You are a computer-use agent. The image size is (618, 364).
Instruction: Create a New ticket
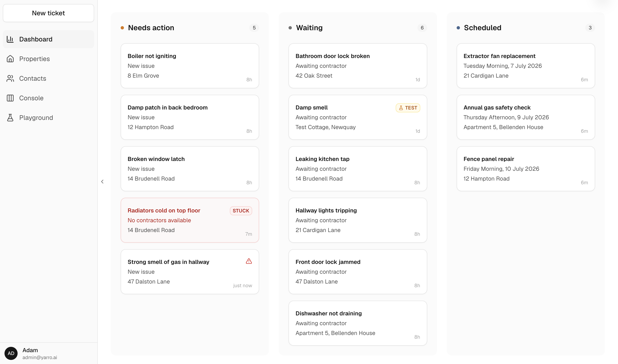click(48, 13)
